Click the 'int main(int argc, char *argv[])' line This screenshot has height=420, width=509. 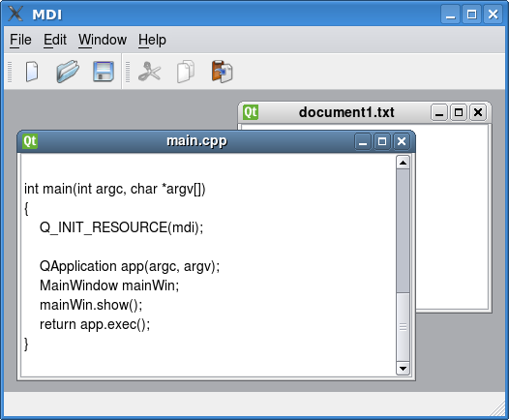click(x=115, y=189)
